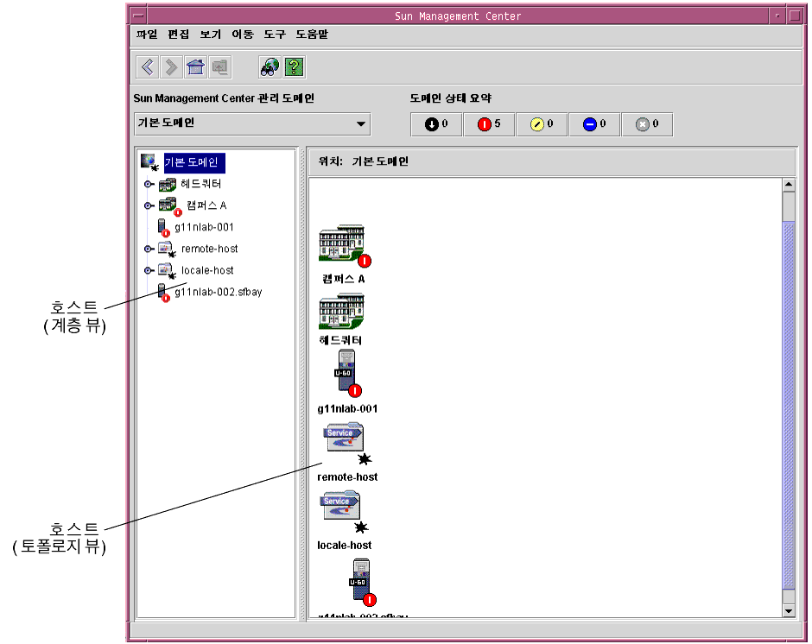Click the locale-host label in topology view
Image resolution: width=812 pixels, height=644 pixels.
(x=345, y=546)
